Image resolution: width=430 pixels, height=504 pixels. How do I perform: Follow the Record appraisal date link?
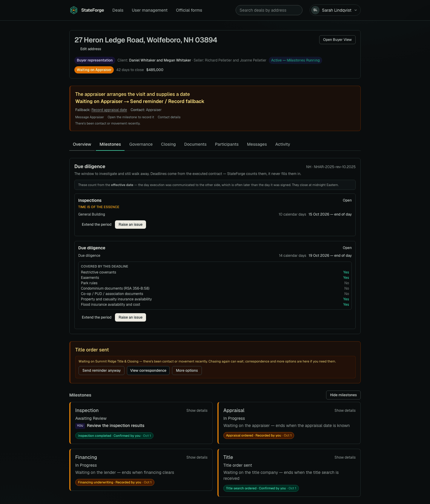coord(109,110)
